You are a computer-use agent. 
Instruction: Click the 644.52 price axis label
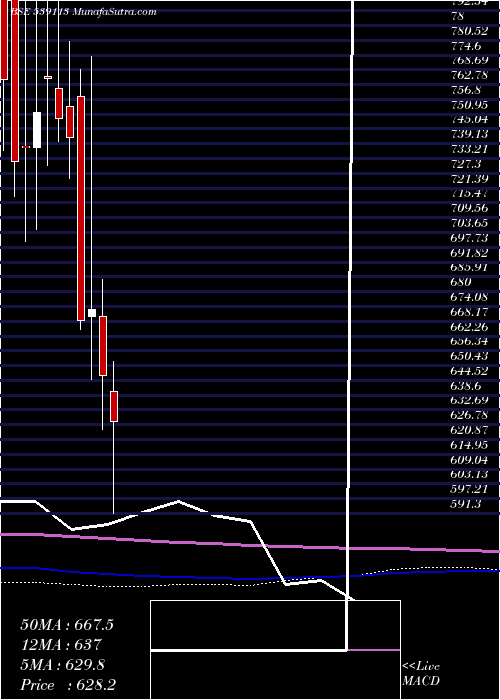[x=469, y=371]
